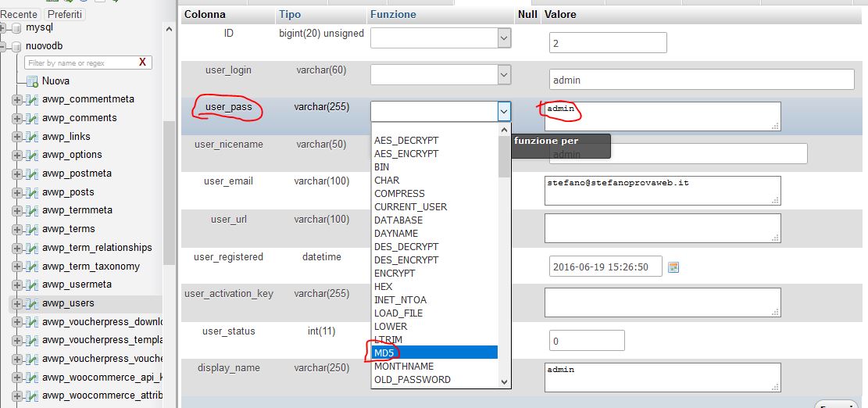Expand the avwp_users table node
The height and width of the screenshot is (408, 868).
pos(16,304)
